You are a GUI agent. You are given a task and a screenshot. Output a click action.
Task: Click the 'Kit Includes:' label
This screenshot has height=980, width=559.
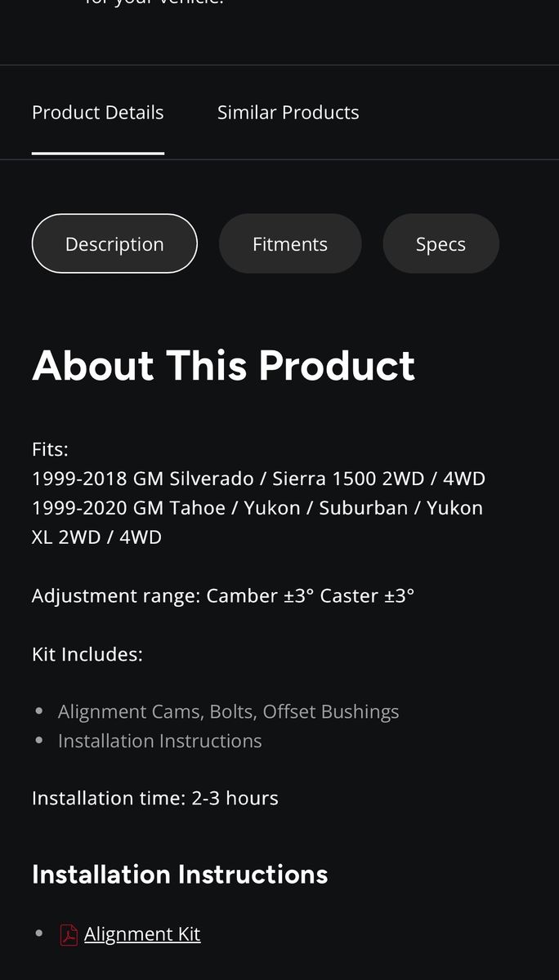coord(87,655)
